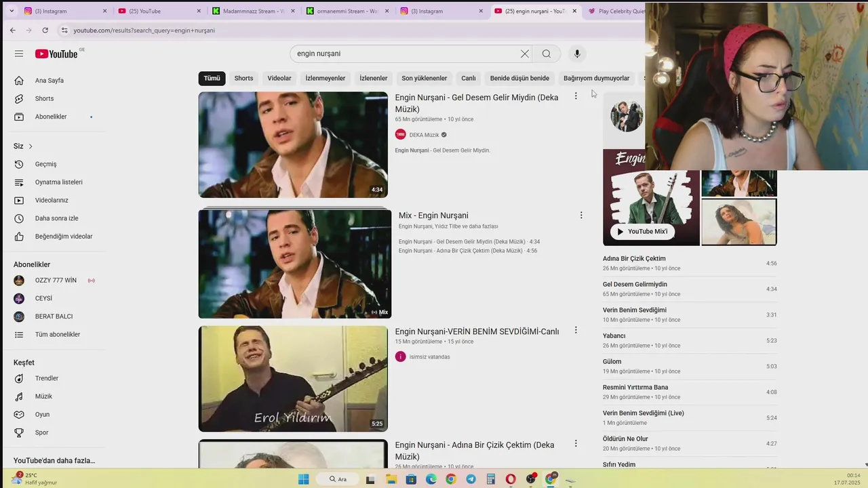Play Resmini Yırttırma Bana track
868x488 pixels.
(x=690, y=392)
